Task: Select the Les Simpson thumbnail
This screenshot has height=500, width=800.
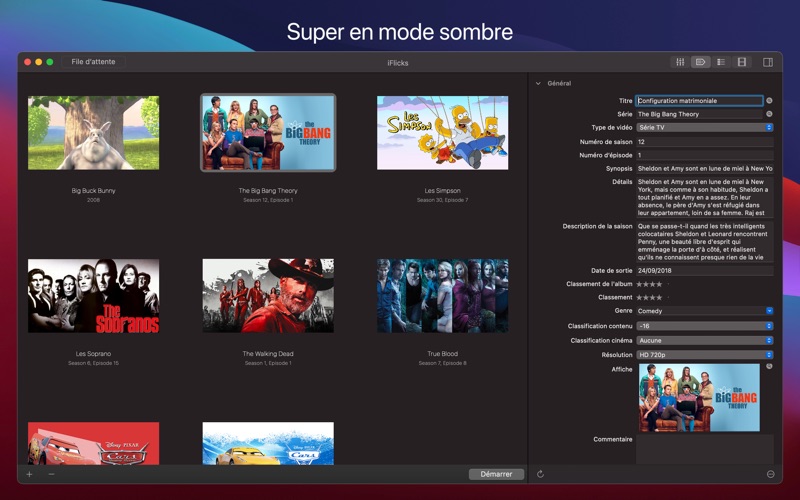Action: tap(442, 133)
